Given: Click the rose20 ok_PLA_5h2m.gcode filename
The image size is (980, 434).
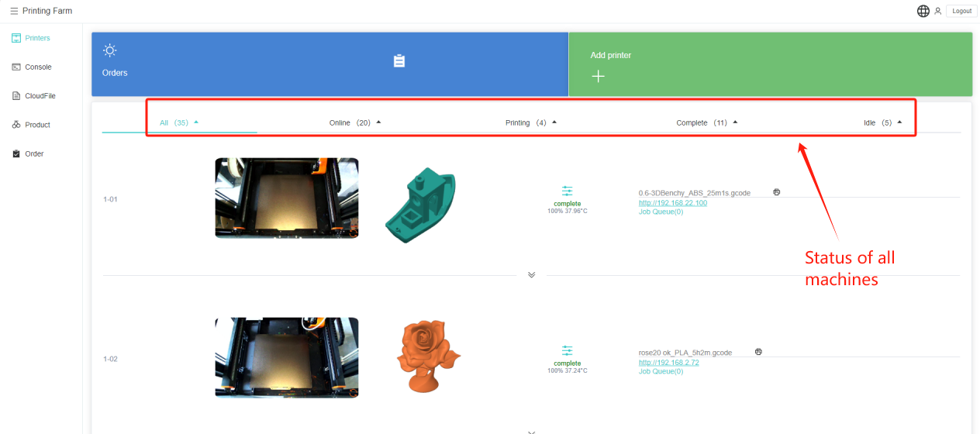Looking at the screenshot, I should 685,353.
